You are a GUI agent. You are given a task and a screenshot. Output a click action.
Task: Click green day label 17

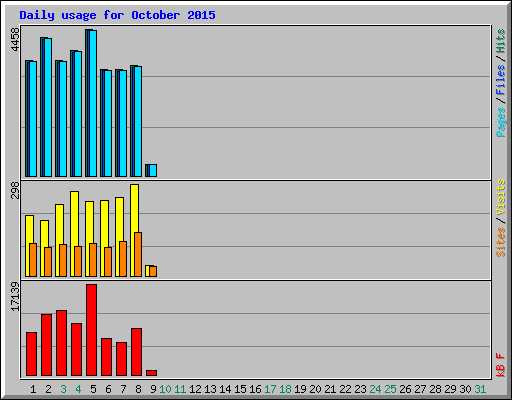(270, 389)
